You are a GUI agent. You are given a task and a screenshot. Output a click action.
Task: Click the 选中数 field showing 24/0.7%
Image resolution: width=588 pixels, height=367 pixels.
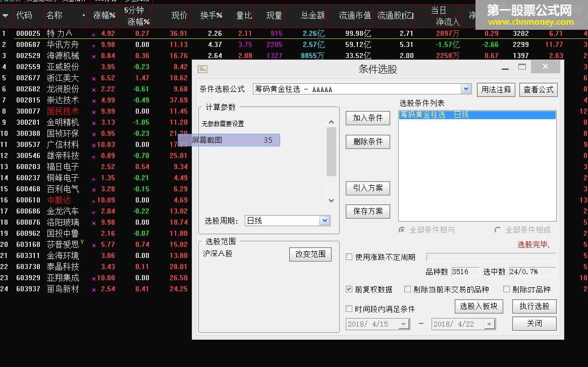532,271
